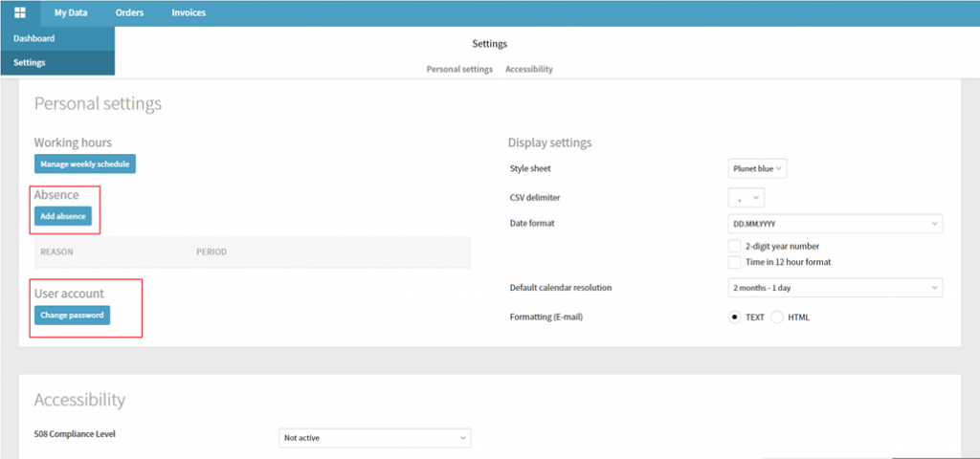Open the My Data menu
Viewport: 980px width, 459px height.
click(x=71, y=12)
